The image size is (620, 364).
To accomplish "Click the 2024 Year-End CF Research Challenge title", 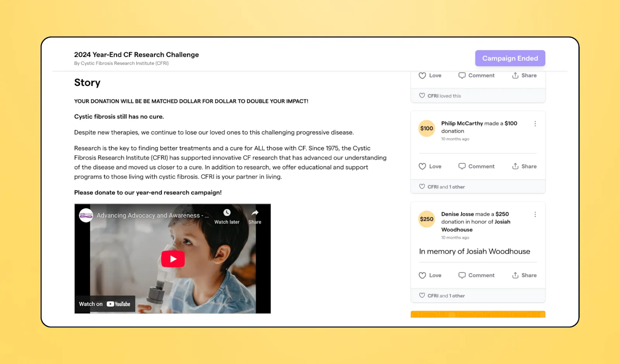I will 136,55.
